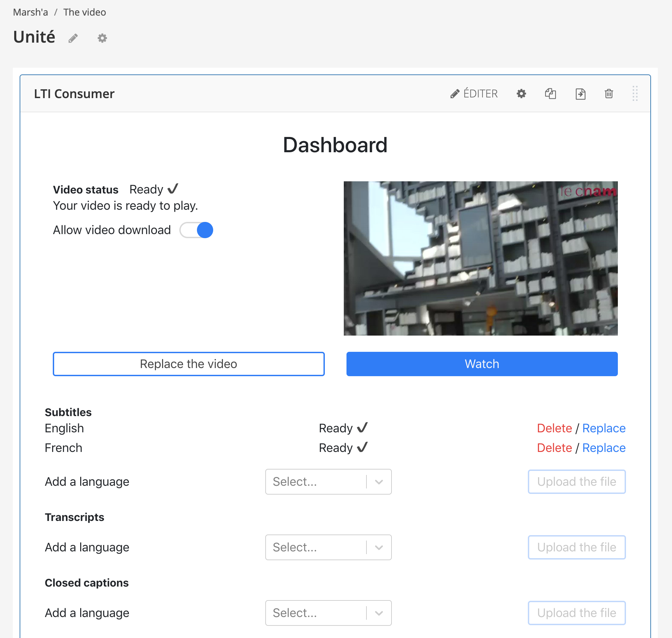Click the move component icon
The image size is (672, 638).
pos(580,93)
